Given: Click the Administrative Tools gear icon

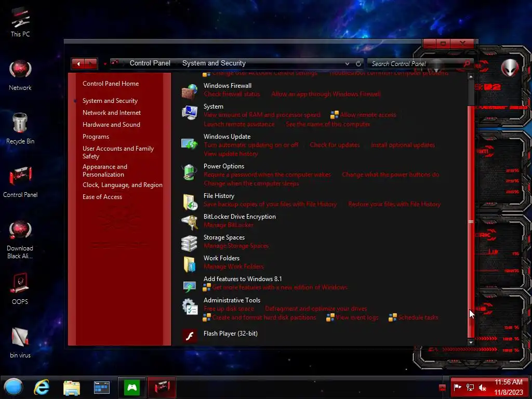Looking at the screenshot, I should pyautogui.click(x=190, y=307).
